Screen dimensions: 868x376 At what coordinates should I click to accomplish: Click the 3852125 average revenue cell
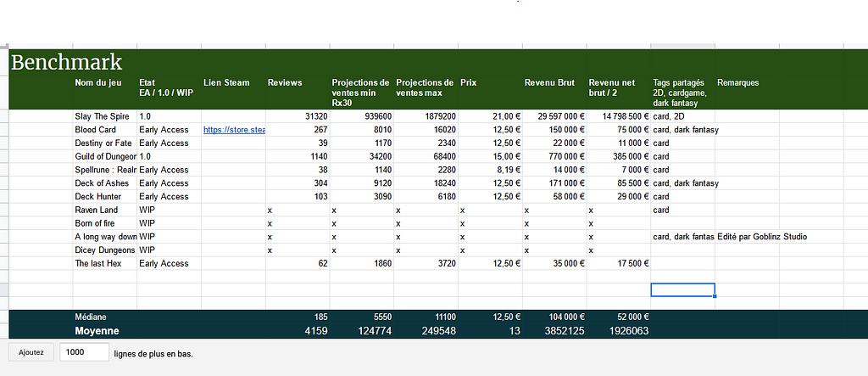click(554, 331)
